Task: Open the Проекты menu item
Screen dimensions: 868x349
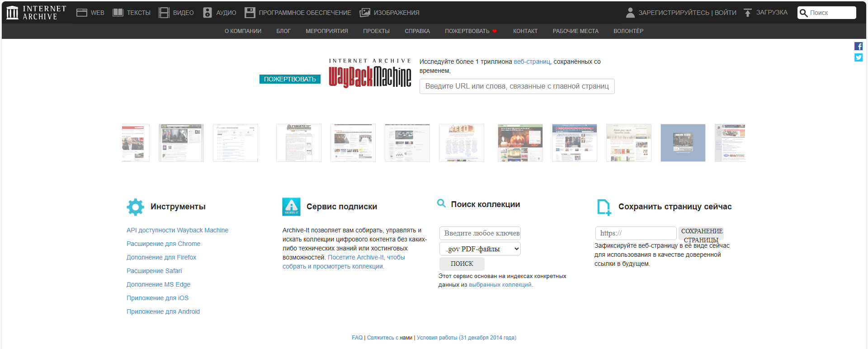Action: 376,31
